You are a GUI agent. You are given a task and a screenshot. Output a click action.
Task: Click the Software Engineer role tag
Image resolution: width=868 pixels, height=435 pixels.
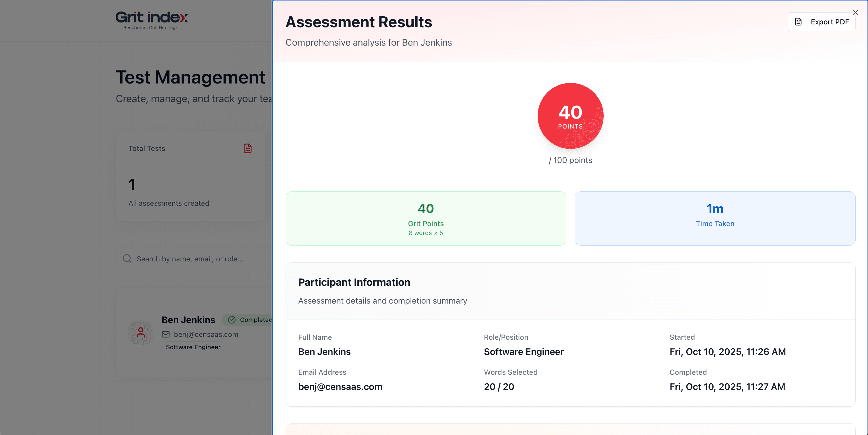tap(193, 347)
